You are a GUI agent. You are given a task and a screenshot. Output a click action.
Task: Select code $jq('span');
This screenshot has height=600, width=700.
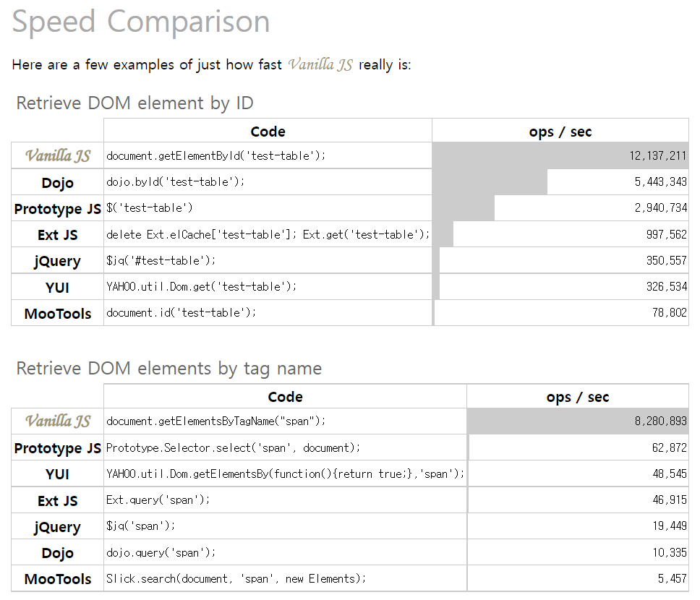pos(140,526)
